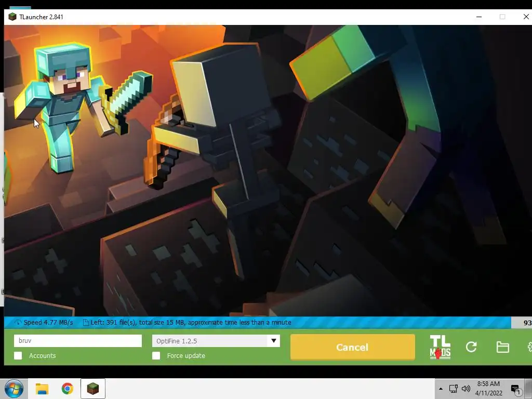Click the download speed gauge icon
This screenshot has height=399, width=532.
[x=18, y=322]
